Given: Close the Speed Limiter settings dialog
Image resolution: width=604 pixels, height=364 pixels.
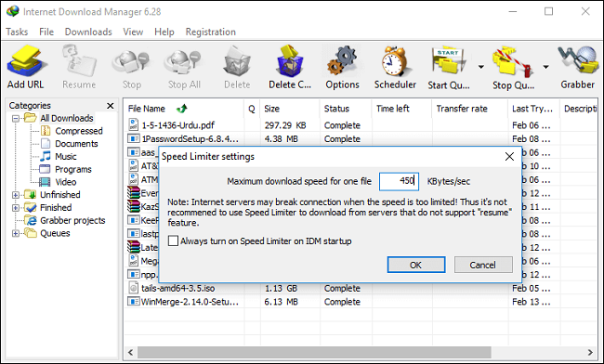Looking at the screenshot, I should [509, 157].
